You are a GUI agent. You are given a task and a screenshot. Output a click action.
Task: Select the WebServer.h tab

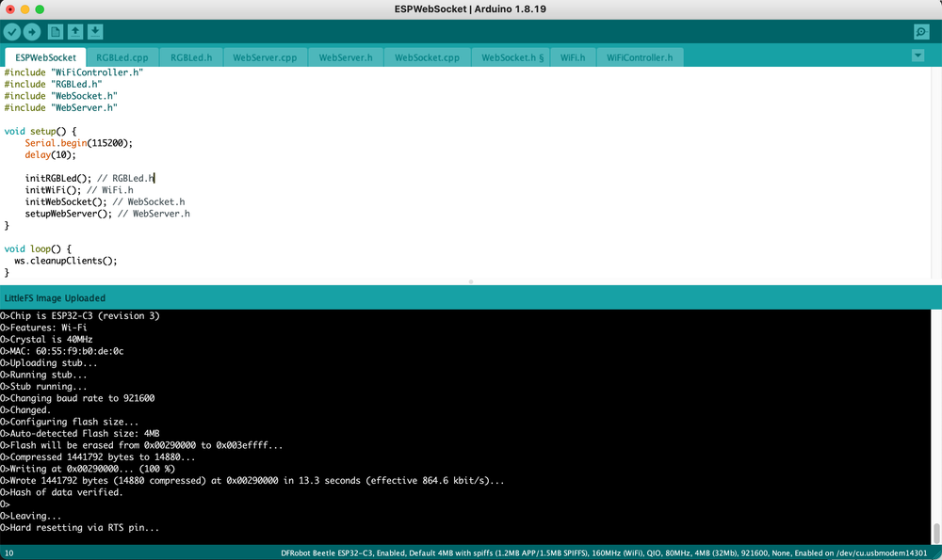tap(346, 57)
